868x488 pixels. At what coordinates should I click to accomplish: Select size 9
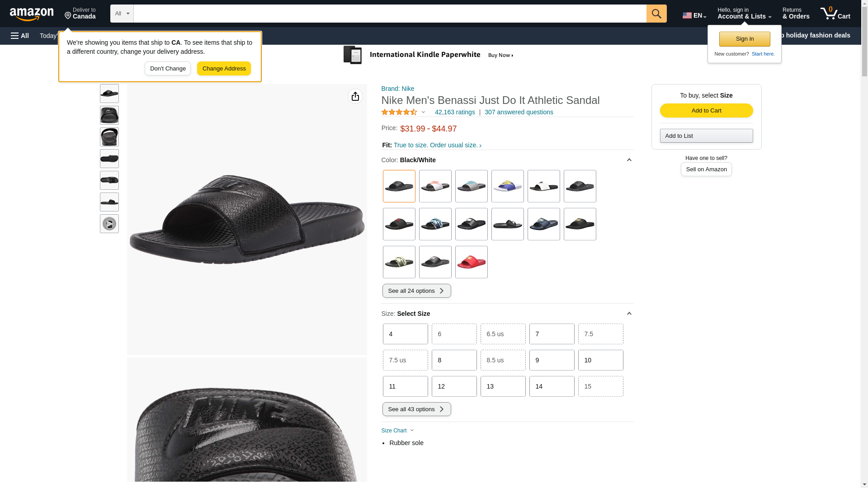coord(552,360)
